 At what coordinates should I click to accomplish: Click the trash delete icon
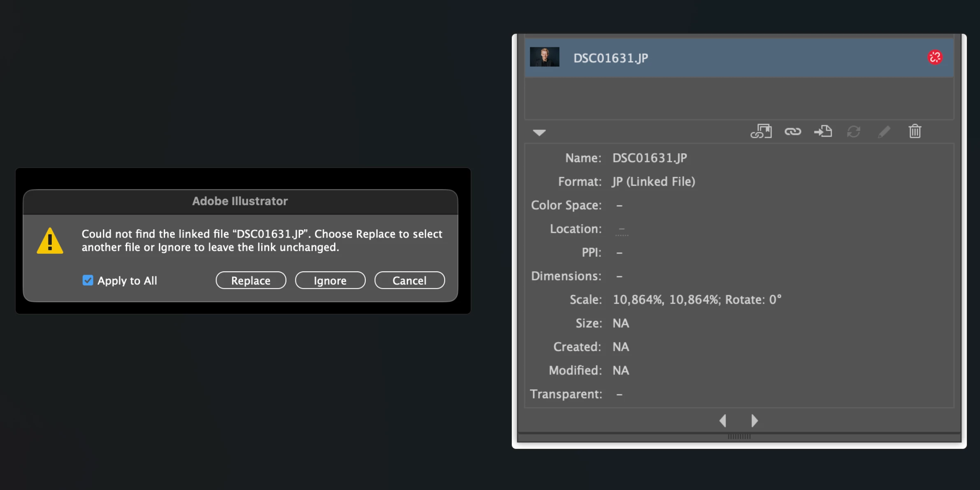915,131
